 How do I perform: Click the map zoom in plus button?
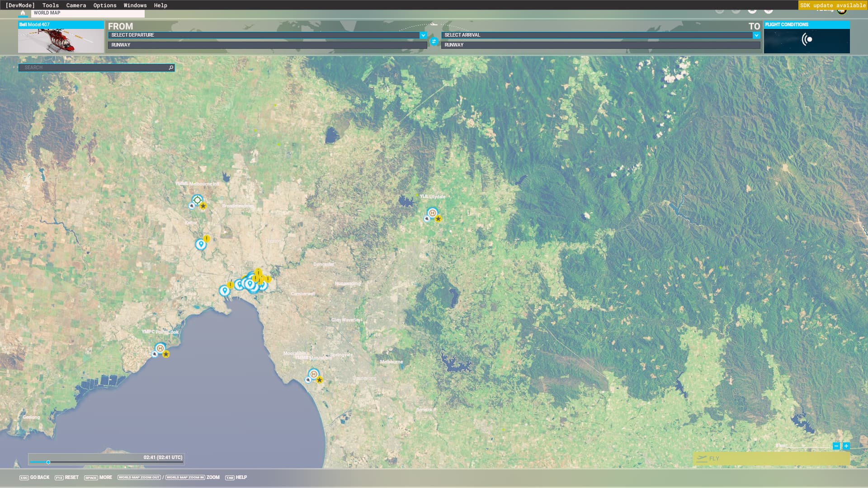[846, 446]
